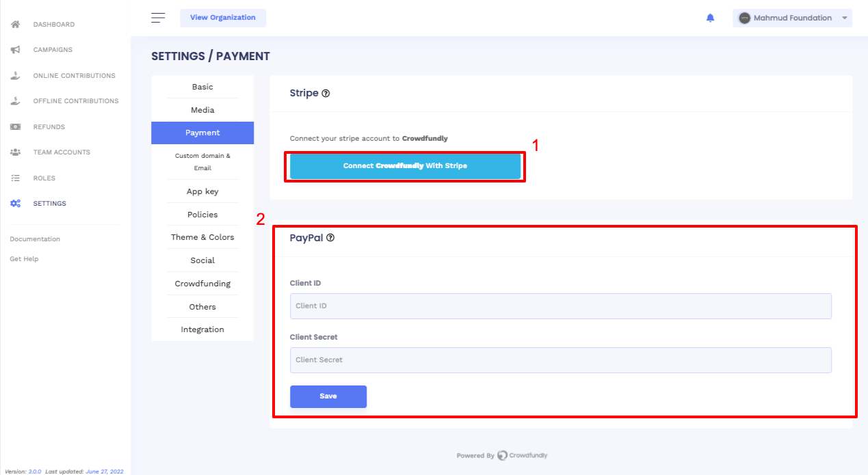Click the PayPal Client ID field
The width and height of the screenshot is (868, 475).
[560, 306]
